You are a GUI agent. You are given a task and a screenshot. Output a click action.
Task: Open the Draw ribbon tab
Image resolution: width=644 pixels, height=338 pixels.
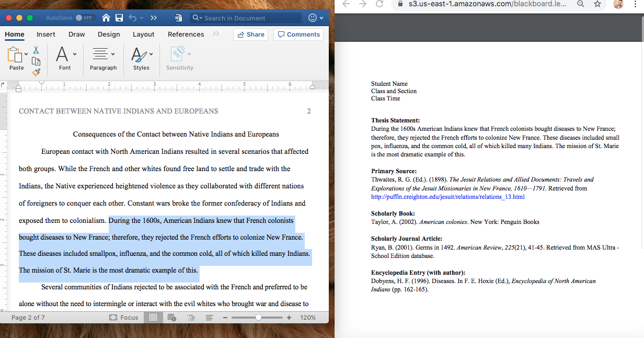[x=77, y=35]
